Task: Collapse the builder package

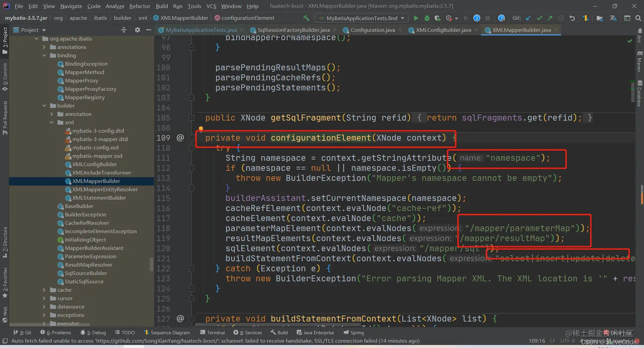Action: (x=44, y=106)
